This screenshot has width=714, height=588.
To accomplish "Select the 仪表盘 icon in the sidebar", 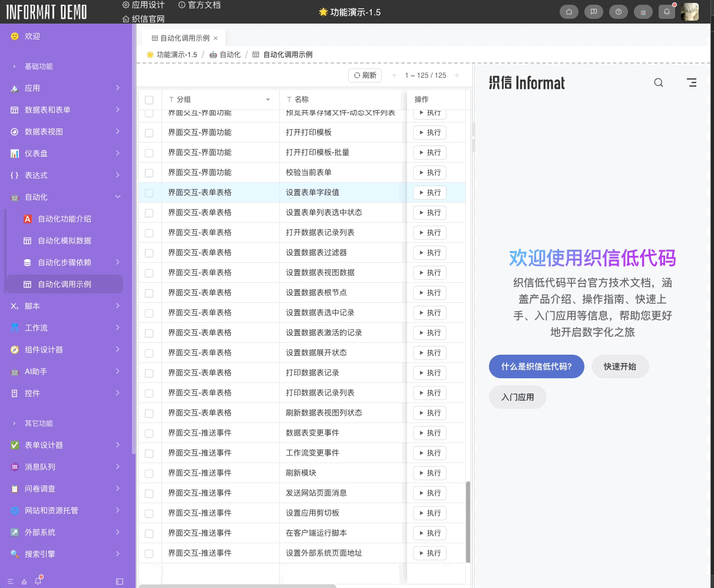I will 14,153.
